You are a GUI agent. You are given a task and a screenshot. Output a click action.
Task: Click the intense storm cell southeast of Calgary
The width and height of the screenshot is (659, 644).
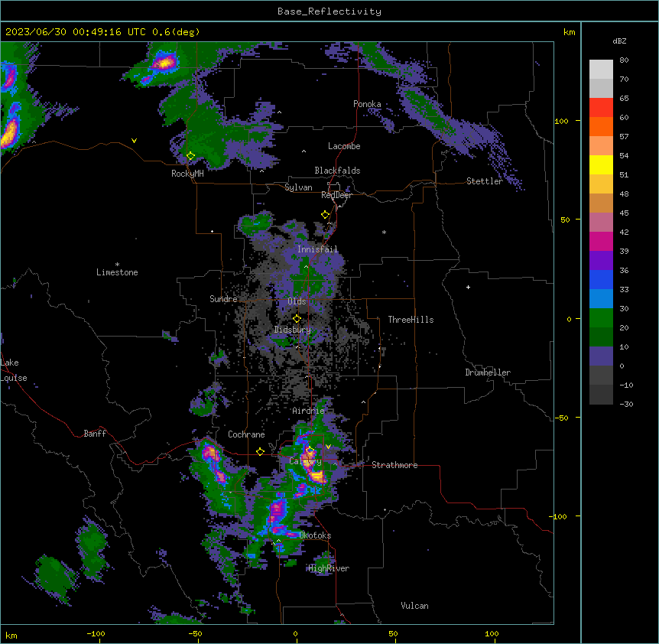click(317, 476)
